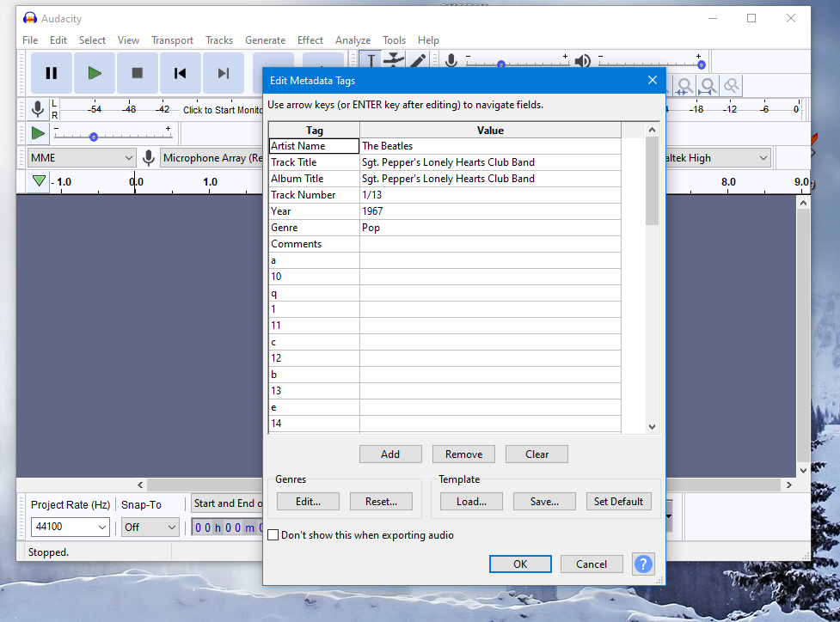Select the Draw tool

point(419,60)
